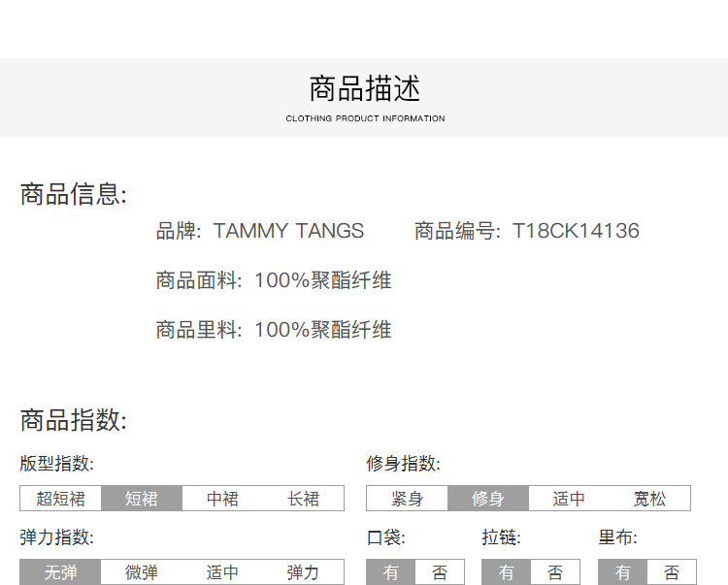
Task: Select 超短裙 in the 版型指数 row
Action: pyautogui.click(x=61, y=499)
